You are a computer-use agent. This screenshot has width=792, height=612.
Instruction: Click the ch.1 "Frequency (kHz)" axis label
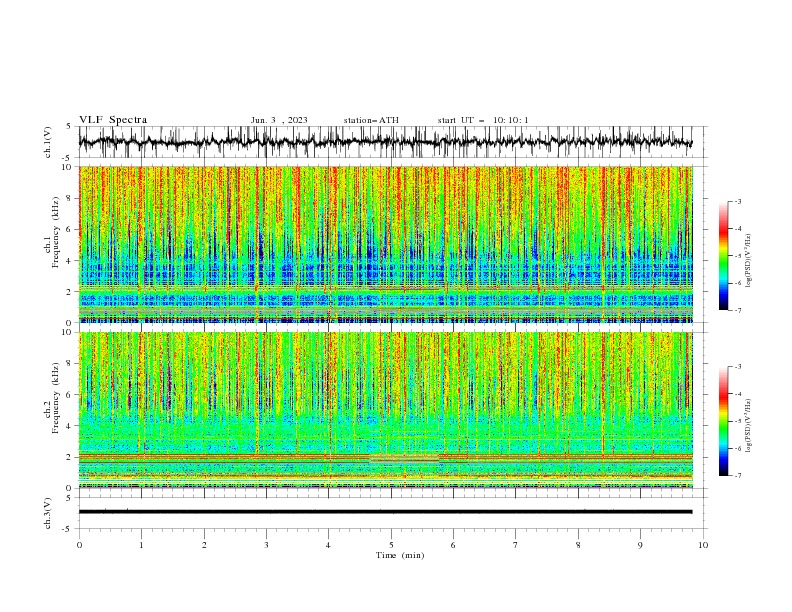[x=55, y=232]
